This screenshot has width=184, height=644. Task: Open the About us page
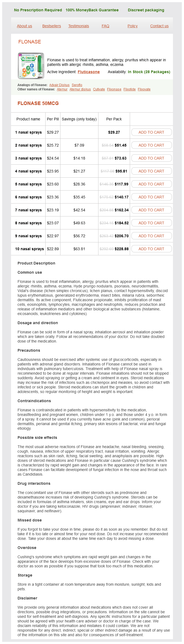tap(25, 26)
